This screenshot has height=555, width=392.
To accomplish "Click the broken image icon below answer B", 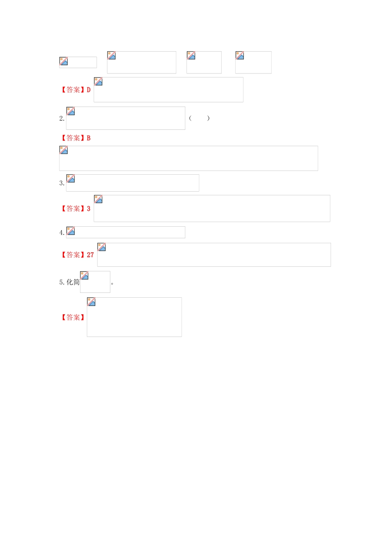I will [x=64, y=150].
